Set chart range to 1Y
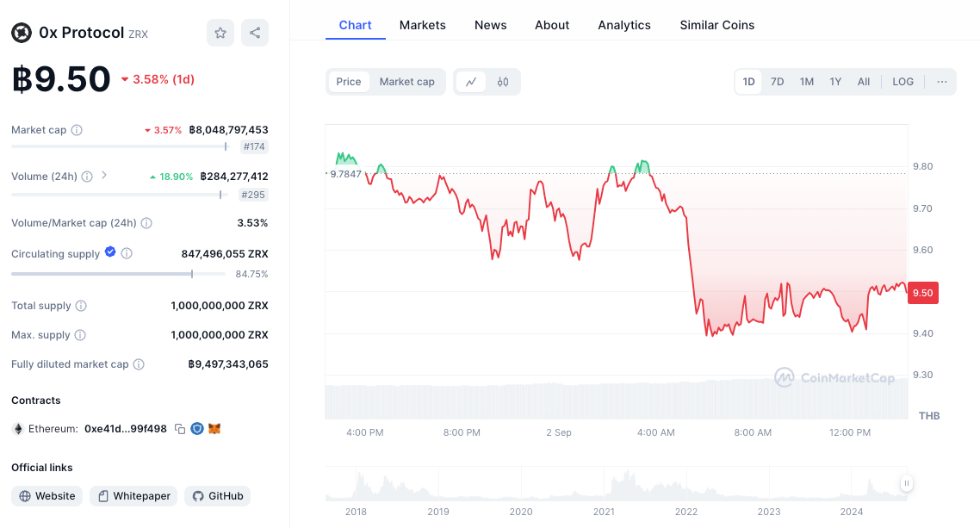The width and height of the screenshot is (980, 528). pos(835,82)
